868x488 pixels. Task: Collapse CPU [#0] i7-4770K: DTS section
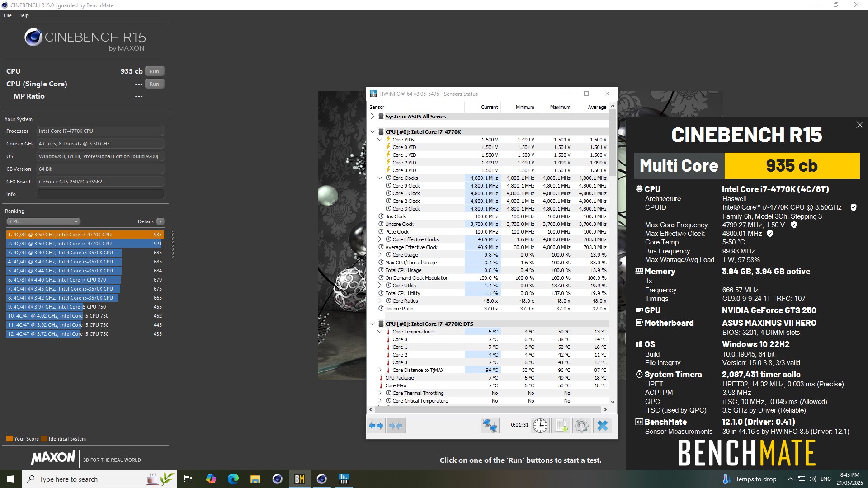pyautogui.click(x=373, y=324)
